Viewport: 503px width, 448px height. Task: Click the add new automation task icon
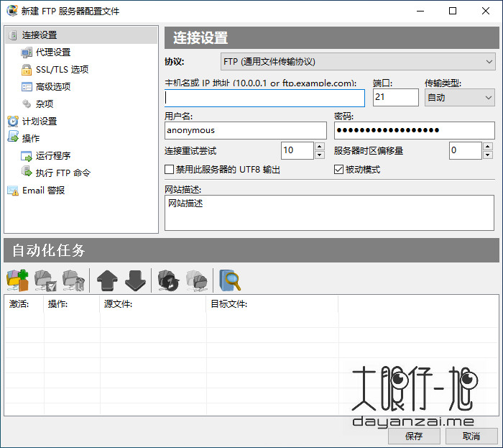[17, 279]
